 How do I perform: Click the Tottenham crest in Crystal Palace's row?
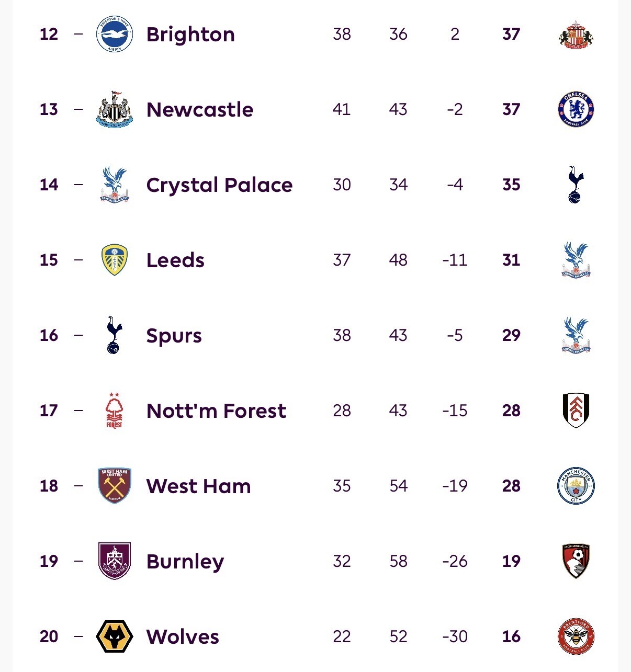tap(576, 185)
